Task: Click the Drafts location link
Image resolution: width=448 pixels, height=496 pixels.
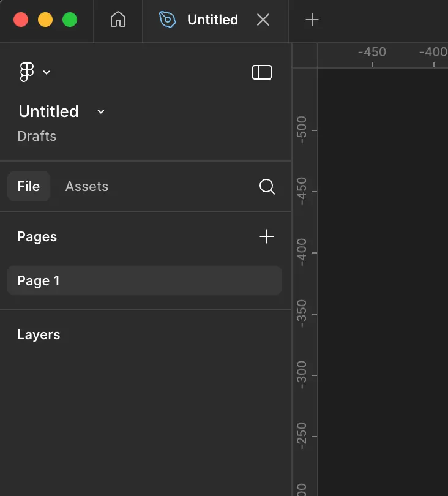Action: (37, 136)
